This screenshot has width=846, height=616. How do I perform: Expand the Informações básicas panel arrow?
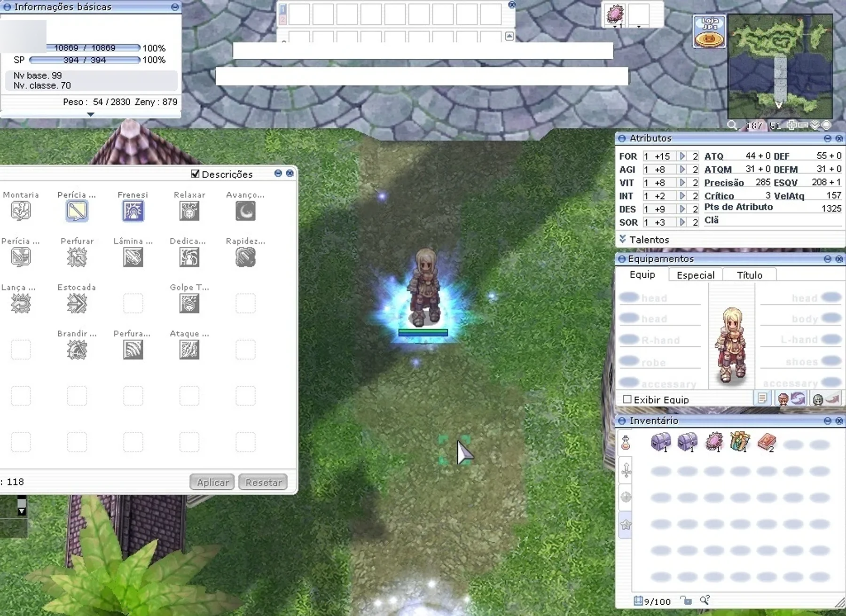(91, 114)
